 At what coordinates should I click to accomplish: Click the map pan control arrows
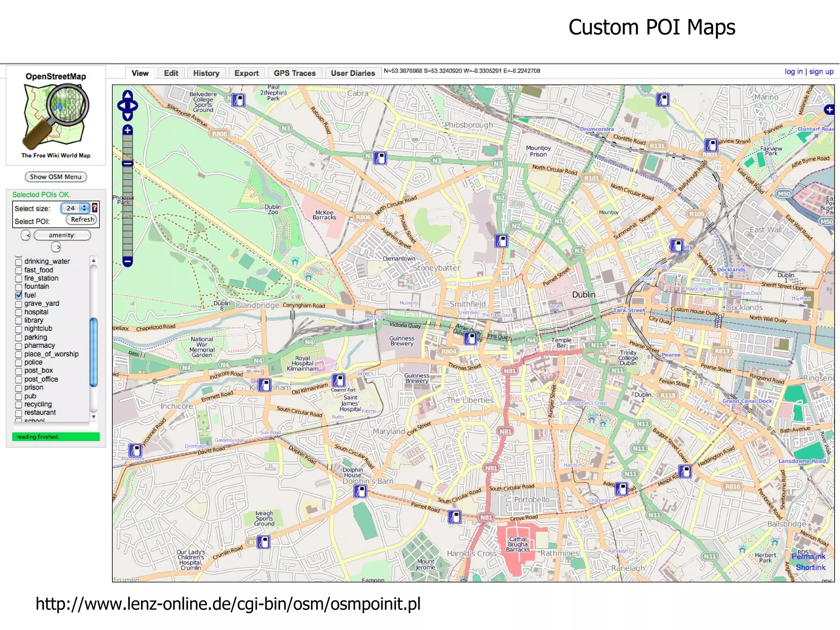click(128, 105)
